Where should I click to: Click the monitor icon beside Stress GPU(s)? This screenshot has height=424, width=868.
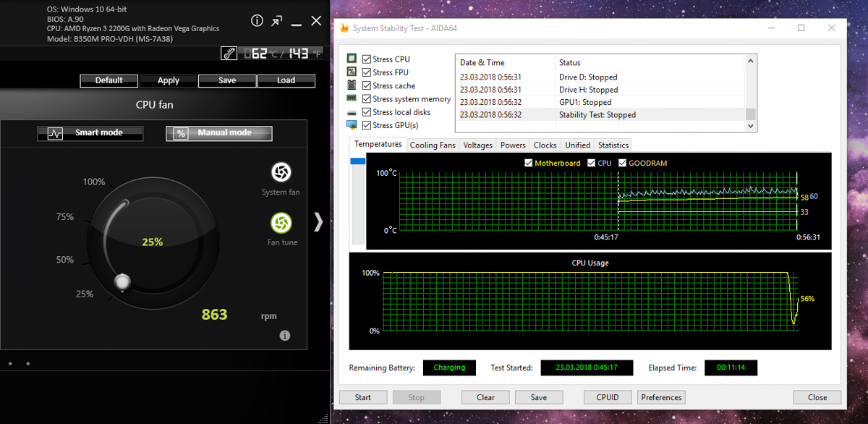coord(352,125)
